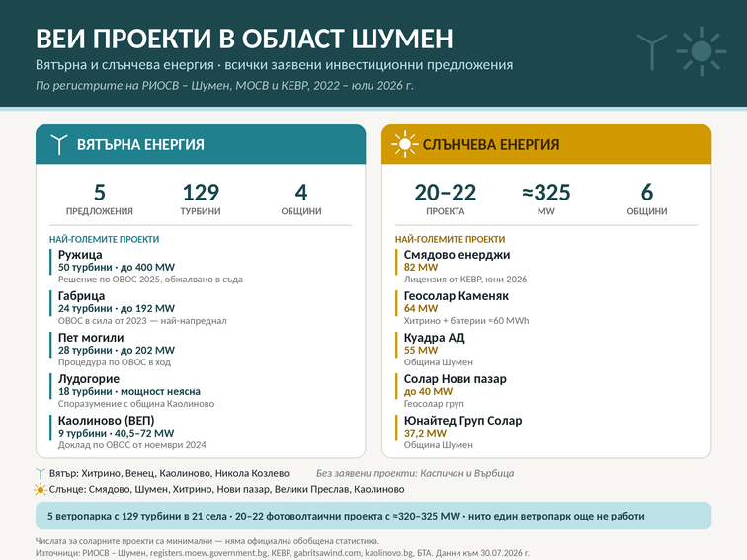Click the Геосолар груп note

(434, 404)
